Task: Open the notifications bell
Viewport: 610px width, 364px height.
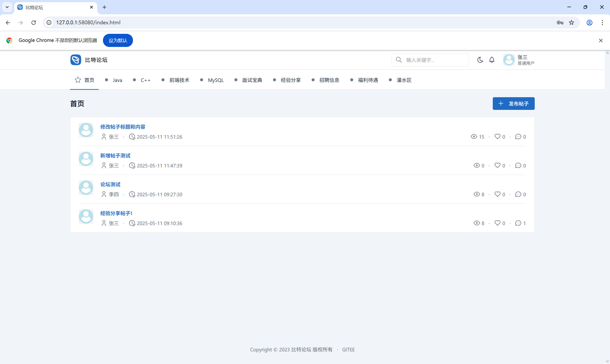Action: [x=492, y=60]
